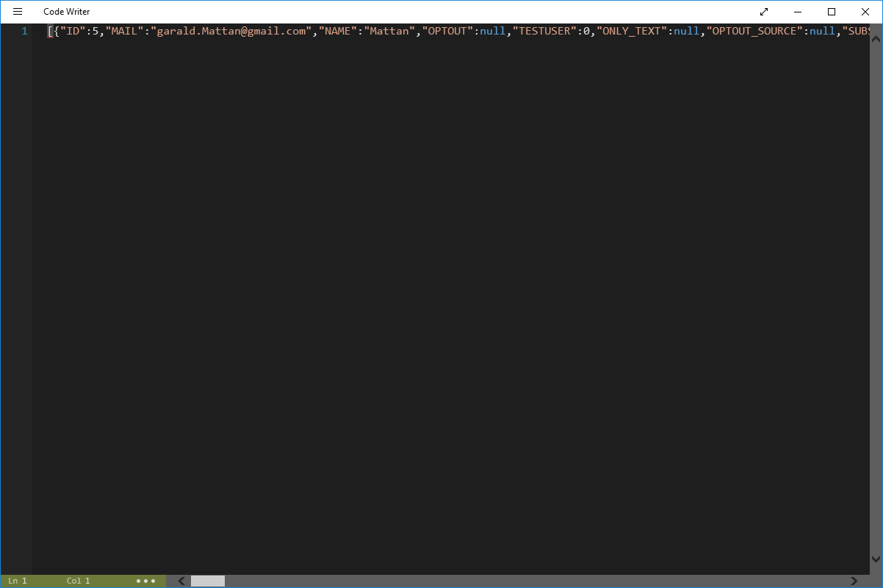883x588 pixels.
Task: Close the Code Writer window
Action: (865, 12)
